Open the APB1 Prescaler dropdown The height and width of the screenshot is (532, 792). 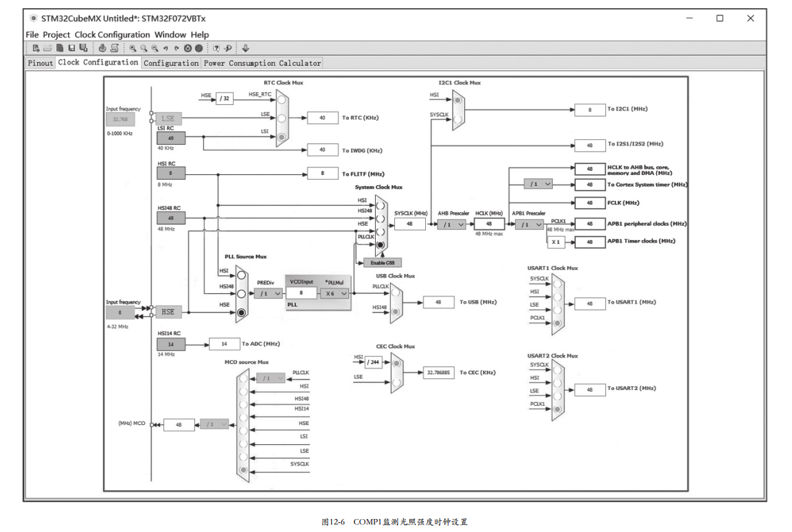tap(530, 224)
